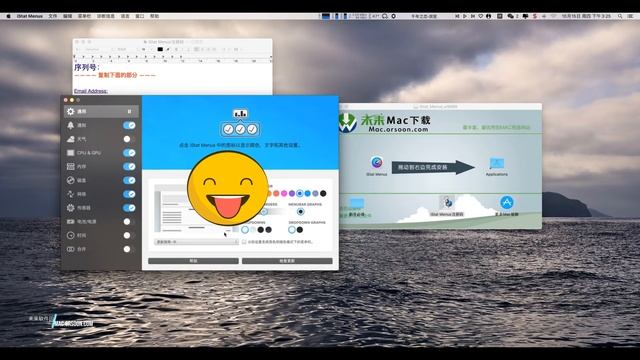Open the 编辑 (Edit) menu

[x=68, y=16]
